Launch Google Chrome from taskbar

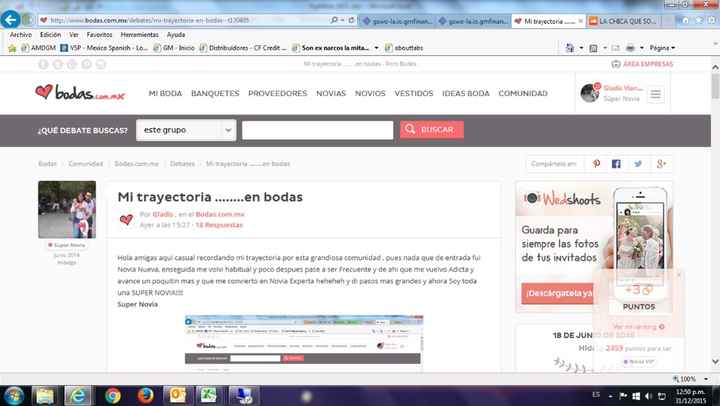pyautogui.click(x=112, y=396)
